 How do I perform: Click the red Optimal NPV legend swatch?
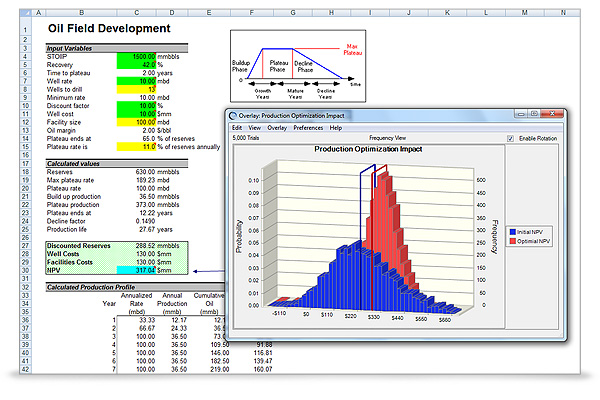coord(513,240)
